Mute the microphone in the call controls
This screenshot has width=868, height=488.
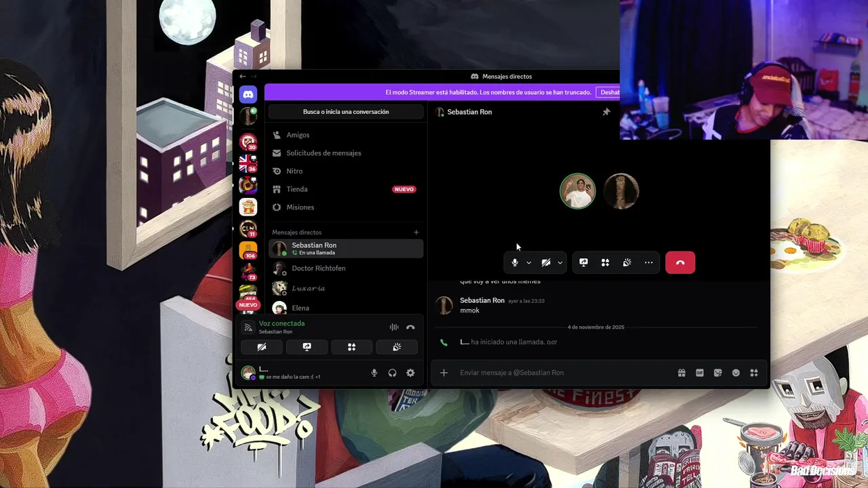pyautogui.click(x=515, y=262)
